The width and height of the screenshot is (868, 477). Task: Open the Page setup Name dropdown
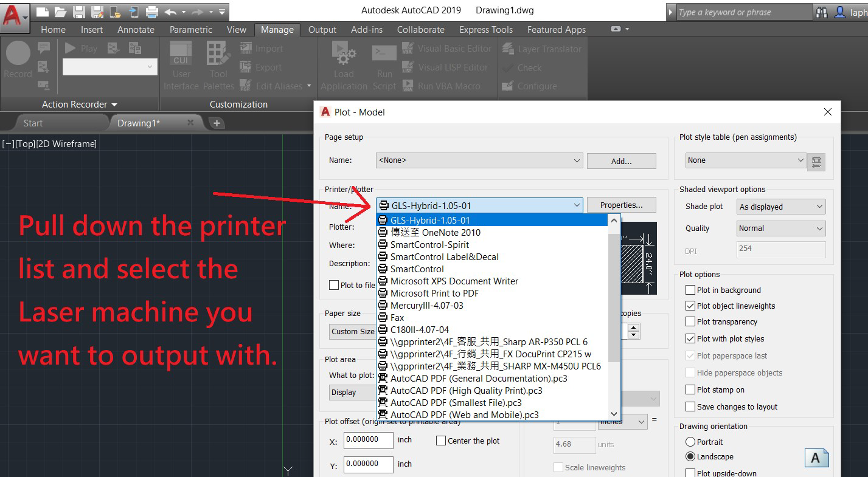click(x=576, y=160)
